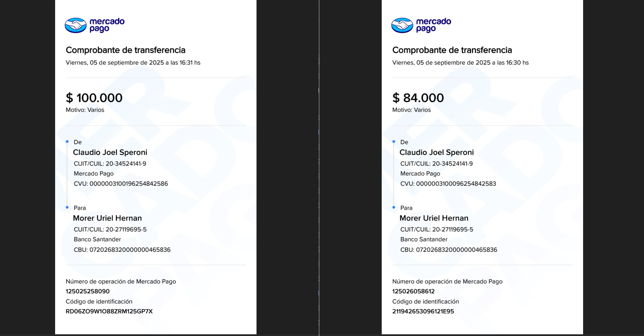Click the blue dot beside "Para" on the 16:31 receipt
The height and width of the screenshot is (336, 644).
[x=67, y=207]
